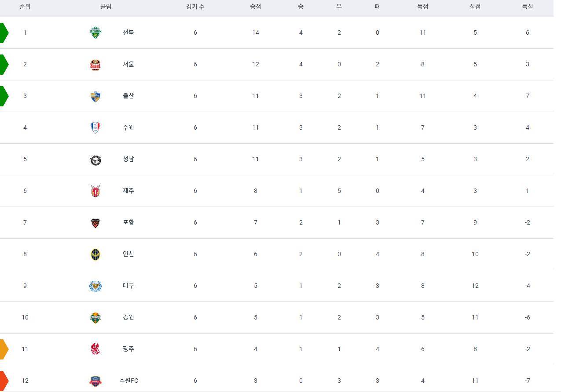Click the 경기 수 column header
This screenshot has height=392, width=561.
195,7
